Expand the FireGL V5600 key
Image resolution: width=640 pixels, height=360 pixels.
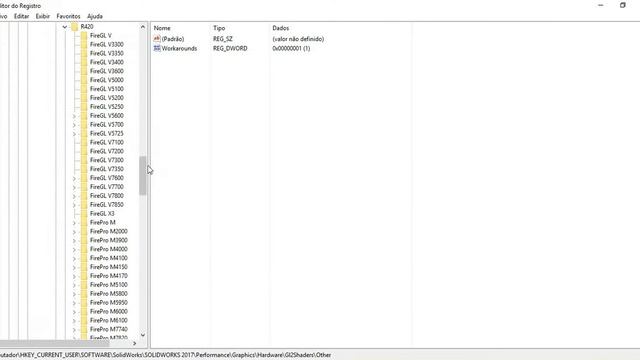pos(74,116)
